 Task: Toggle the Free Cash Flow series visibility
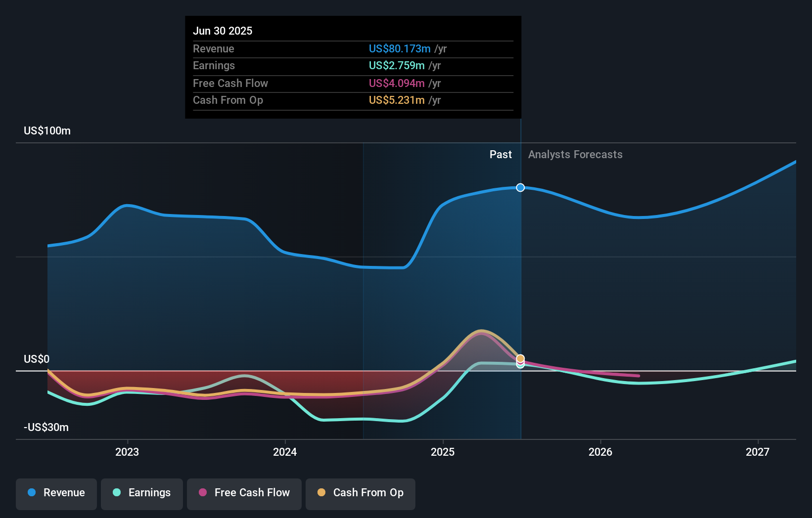[x=244, y=493]
